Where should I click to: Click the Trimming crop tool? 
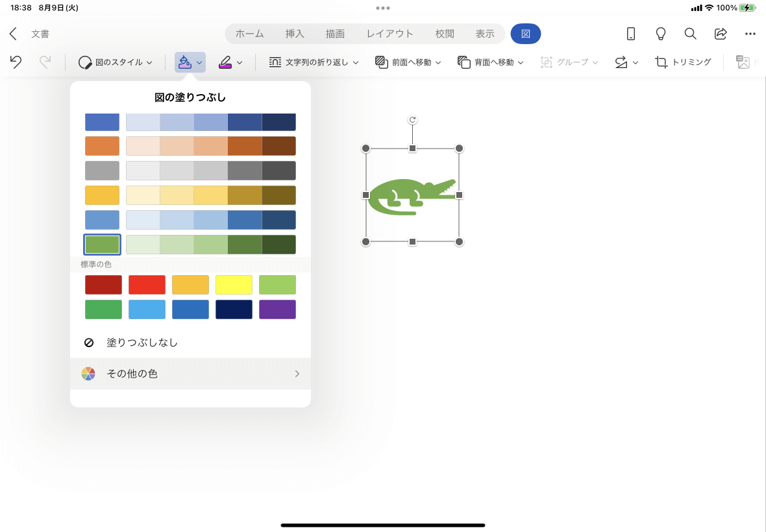684,62
